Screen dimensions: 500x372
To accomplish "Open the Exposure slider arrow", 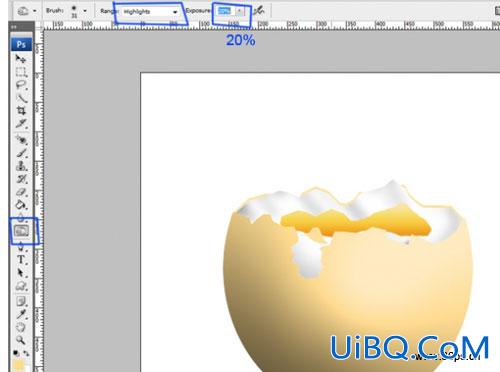I will point(239,11).
